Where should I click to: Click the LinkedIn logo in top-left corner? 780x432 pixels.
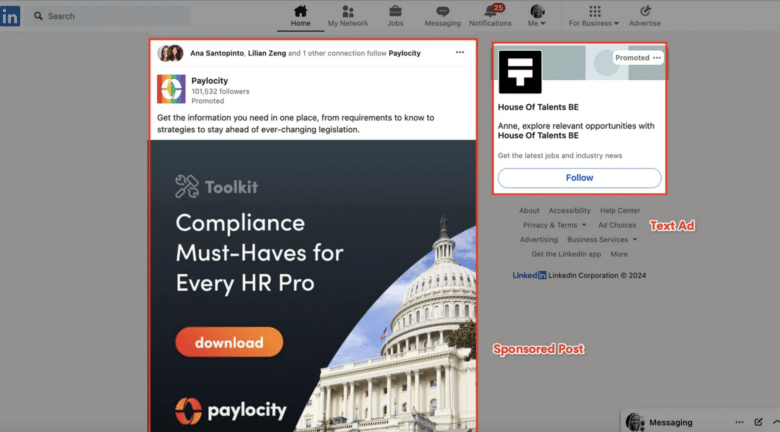9,16
